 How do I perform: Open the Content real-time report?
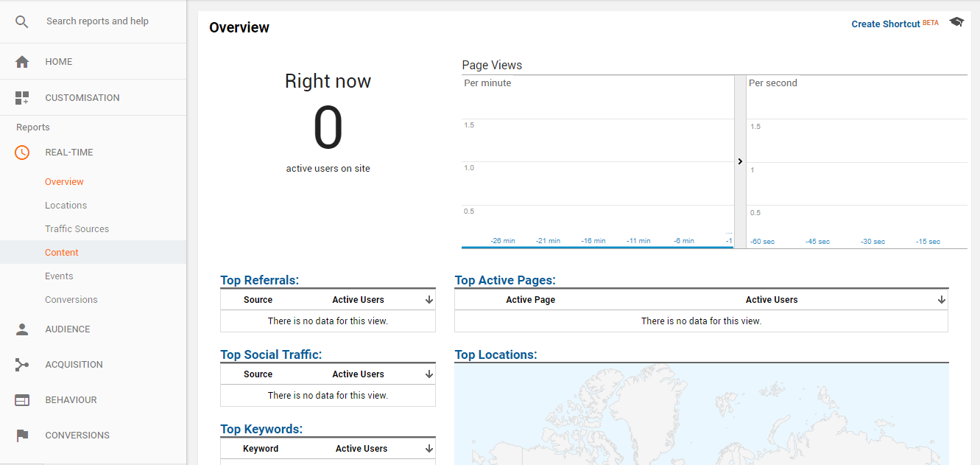[62, 253]
